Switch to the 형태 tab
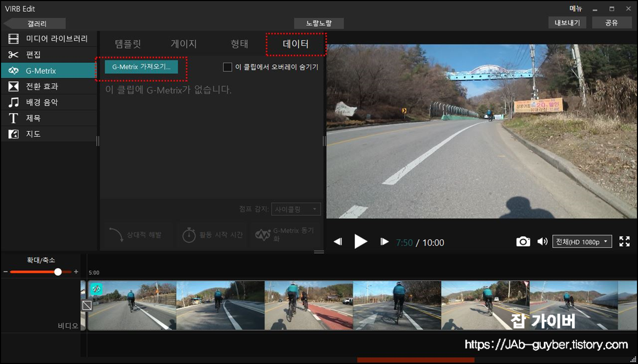The image size is (638, 364). [x=239, y=44]
